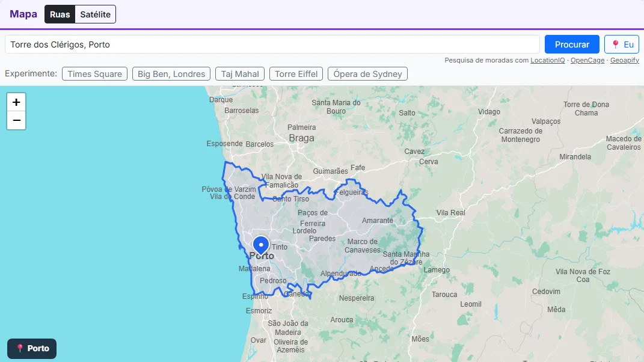
Task: Open the Geoapify link
Action: click(x=625, y=60)
